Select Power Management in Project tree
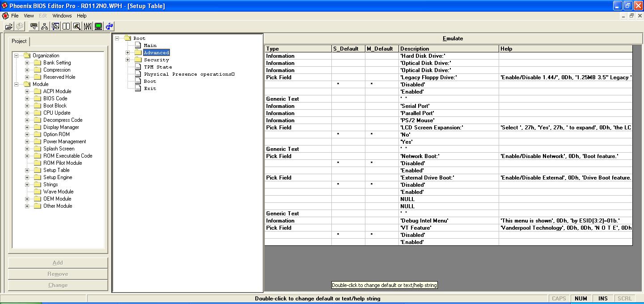Viewport: 644px width, 304px height. point(64,141)
